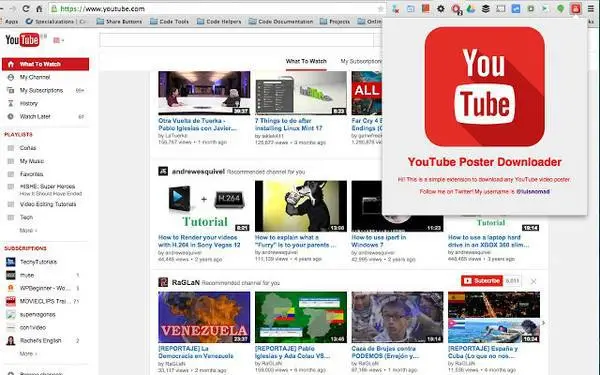Open the Share Buttons bookmark folder
The image size is (600, 375).
pyautogui.click(x=119, y=21)
